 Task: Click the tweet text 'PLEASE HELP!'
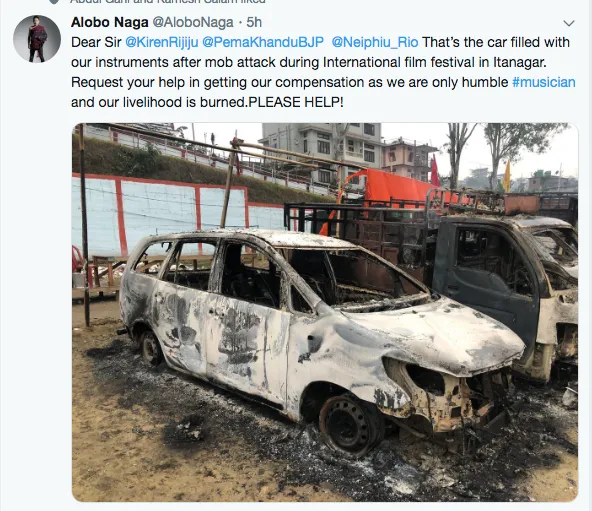296,102
